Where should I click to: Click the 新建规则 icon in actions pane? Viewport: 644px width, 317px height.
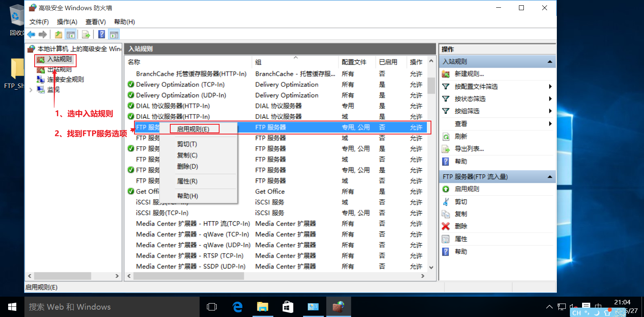click(446, 74)
